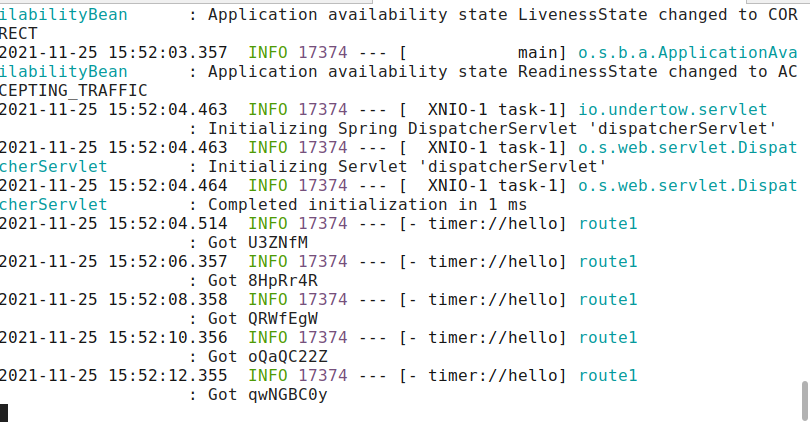The height and width of the screenshot is (422, 810).
Task: Click timestamp 2021-11-25 15:52:04.464
Action: point(114,185)
